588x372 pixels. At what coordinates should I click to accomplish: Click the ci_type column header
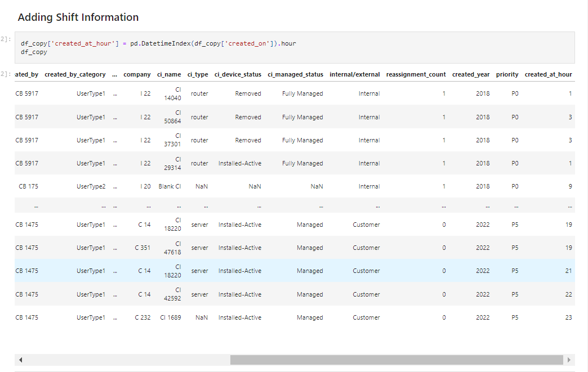198,74
